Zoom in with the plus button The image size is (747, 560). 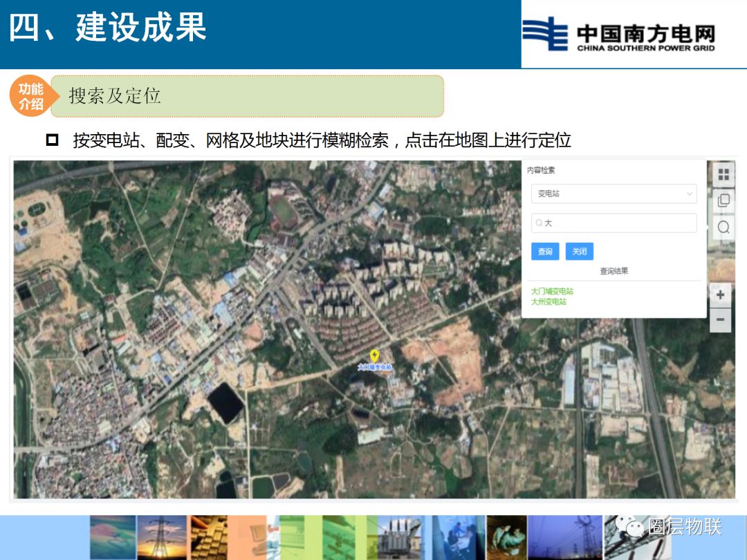point(720,295)
